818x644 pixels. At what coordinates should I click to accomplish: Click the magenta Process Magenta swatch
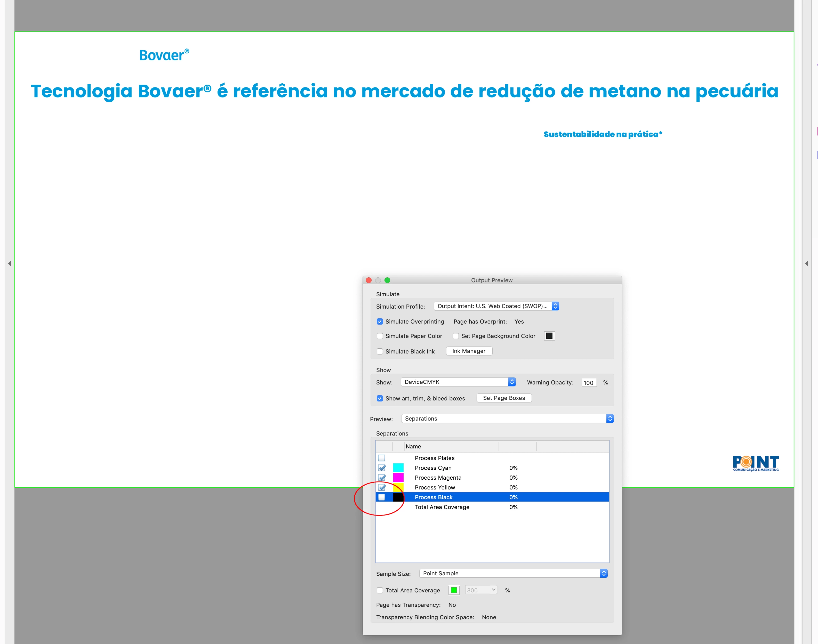[398, 478]
